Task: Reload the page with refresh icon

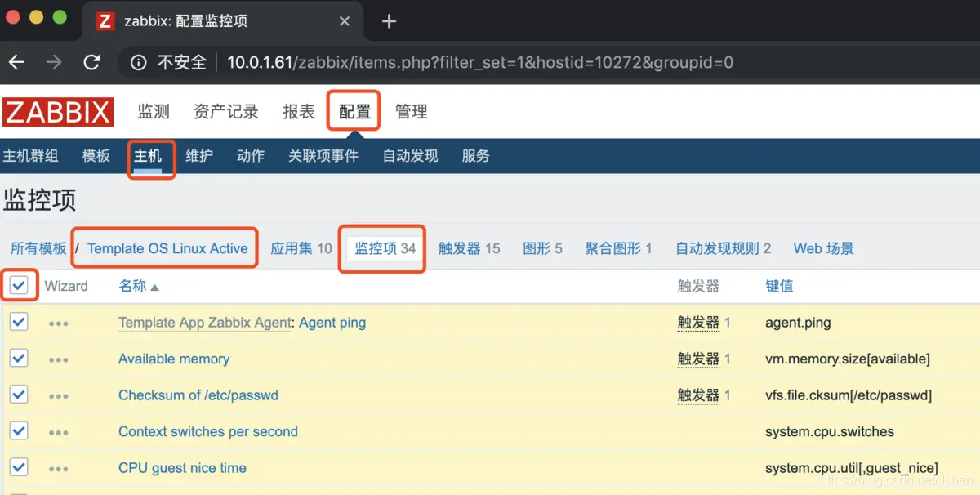Action: click(x=91, y=62)
